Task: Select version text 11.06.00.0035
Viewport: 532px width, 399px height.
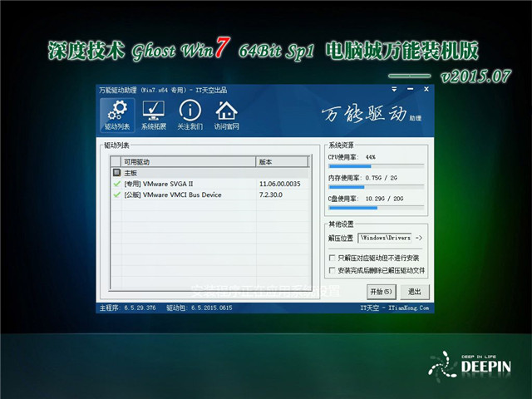Action: click(x=279, y=184)
